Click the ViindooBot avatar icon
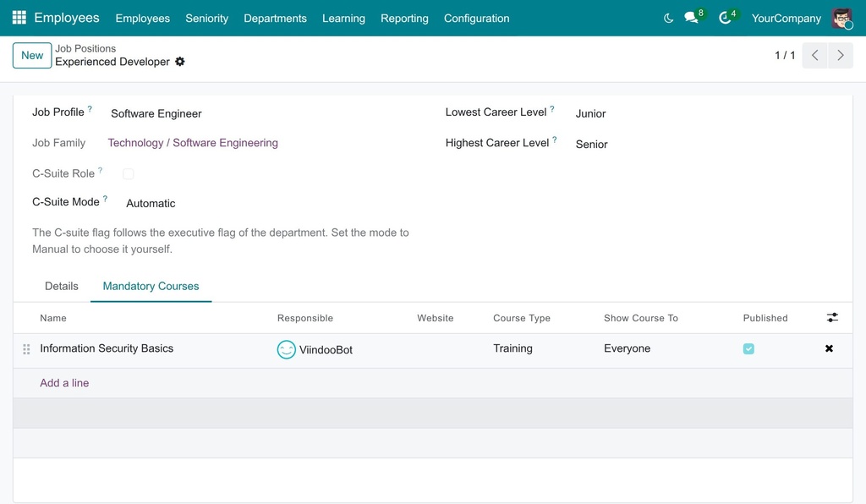Image resolution: width=866 pixels, height=504 pixels. click(286, 349)
